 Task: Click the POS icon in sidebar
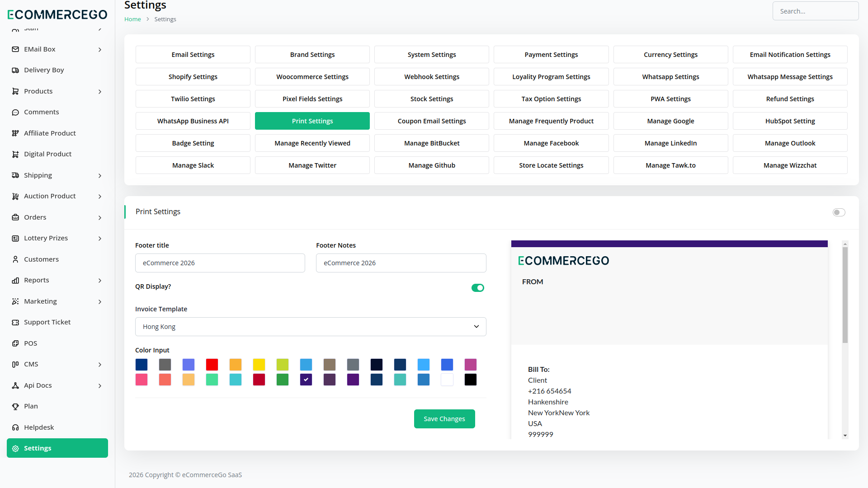tap(15, 343)
